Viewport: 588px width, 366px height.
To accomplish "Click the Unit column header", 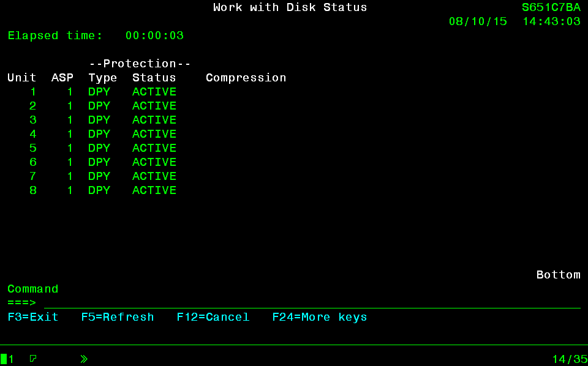I will 22,78.
